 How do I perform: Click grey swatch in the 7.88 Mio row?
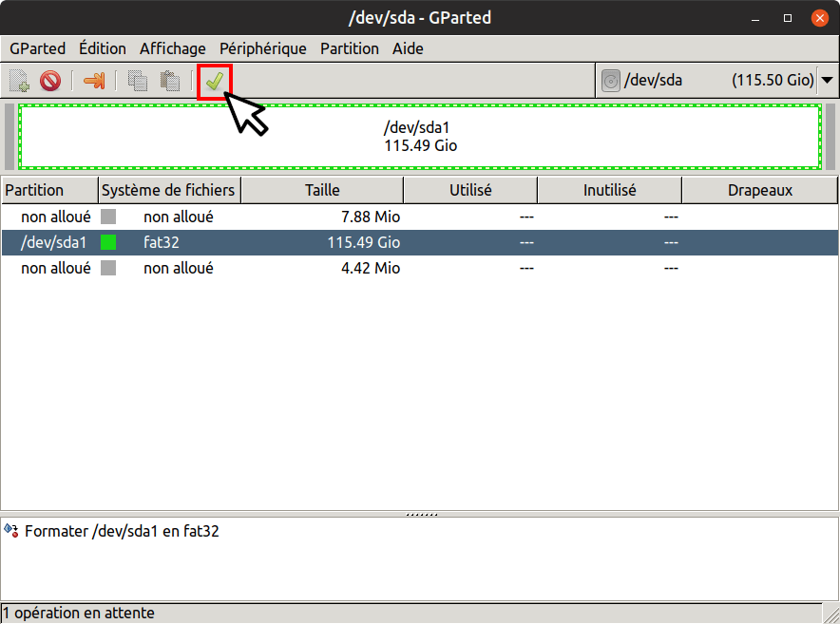pyautogui.click(x=108, y=217)
